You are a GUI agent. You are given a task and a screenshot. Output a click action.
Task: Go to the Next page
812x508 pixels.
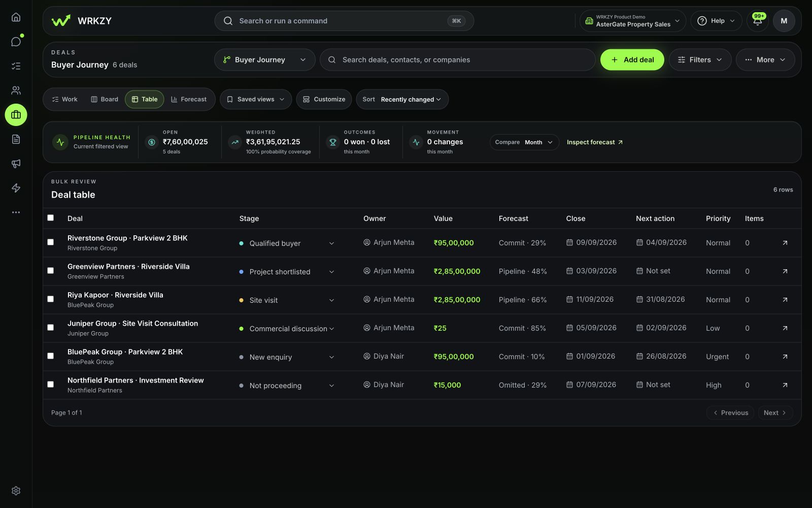pyautogui.click(x=775, y=413)
